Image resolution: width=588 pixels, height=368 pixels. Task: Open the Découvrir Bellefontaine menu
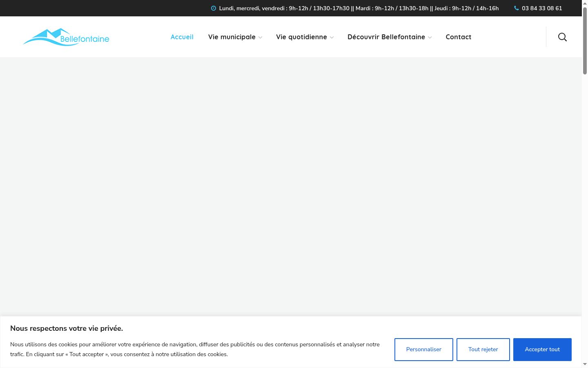tap(386, 37)
